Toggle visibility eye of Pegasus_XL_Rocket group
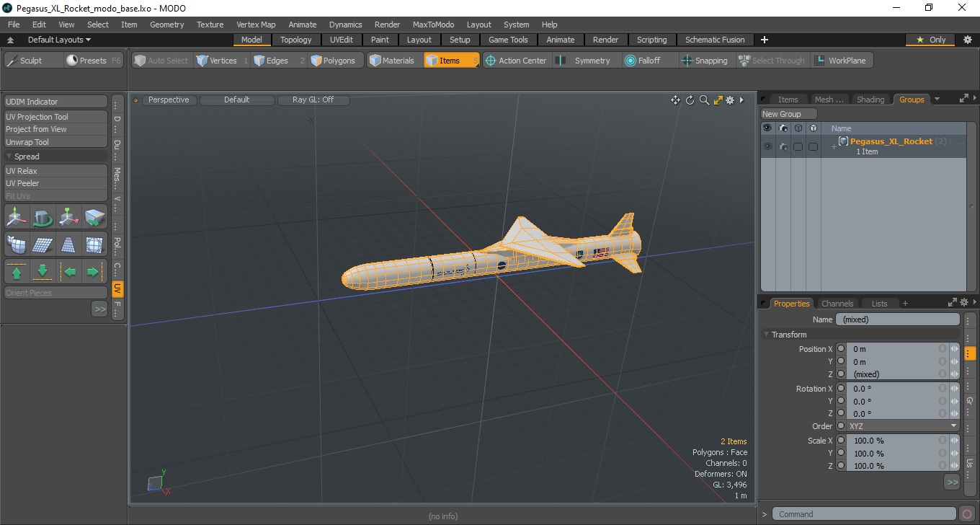The height and width of the screenshot is (525, 980). (x=767, y=146)
